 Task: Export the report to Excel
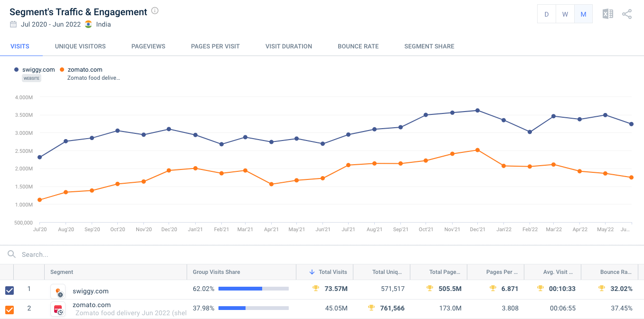click(607, 14)
